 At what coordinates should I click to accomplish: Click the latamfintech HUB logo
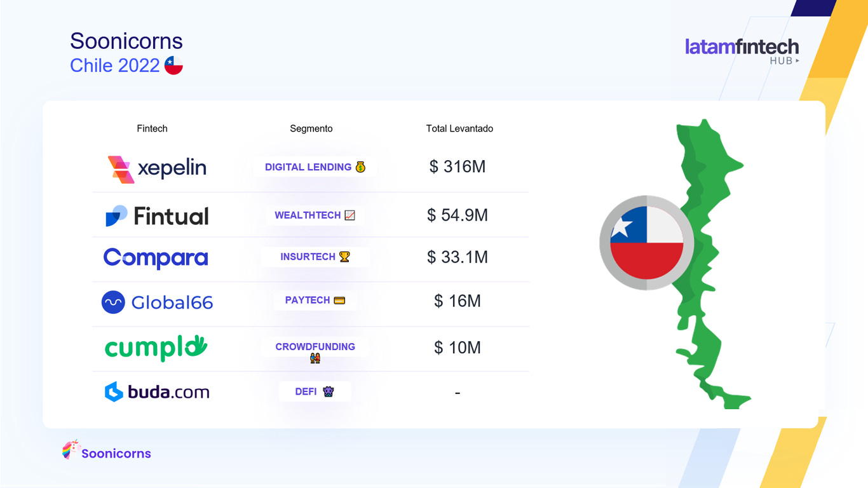[x=742, y=50]
